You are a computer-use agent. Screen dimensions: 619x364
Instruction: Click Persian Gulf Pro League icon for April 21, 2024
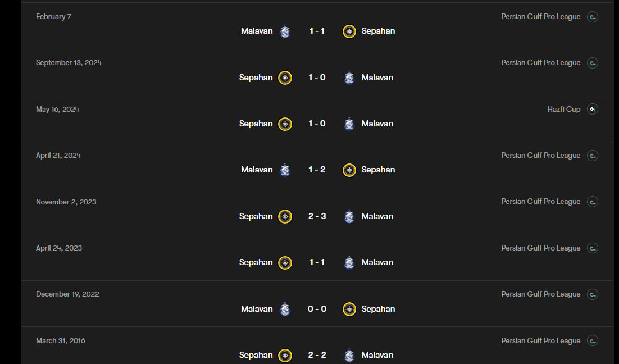coord(592,156)
